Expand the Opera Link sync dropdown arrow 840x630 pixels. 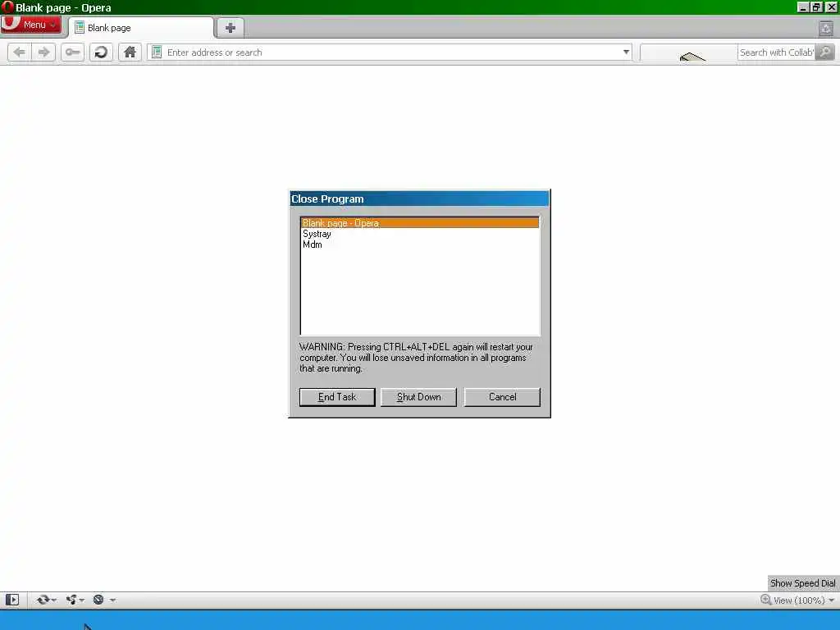point(53,600)
